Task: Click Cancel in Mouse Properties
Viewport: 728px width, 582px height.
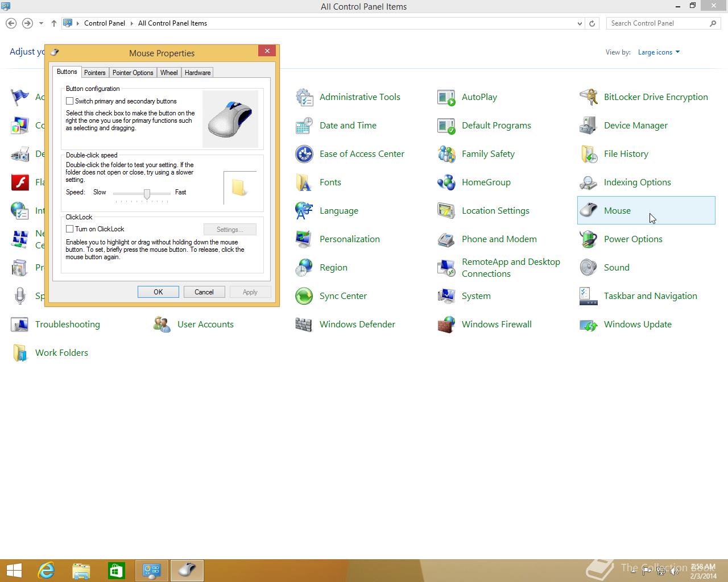Action: pyautogui.click(x=204, y=292)
